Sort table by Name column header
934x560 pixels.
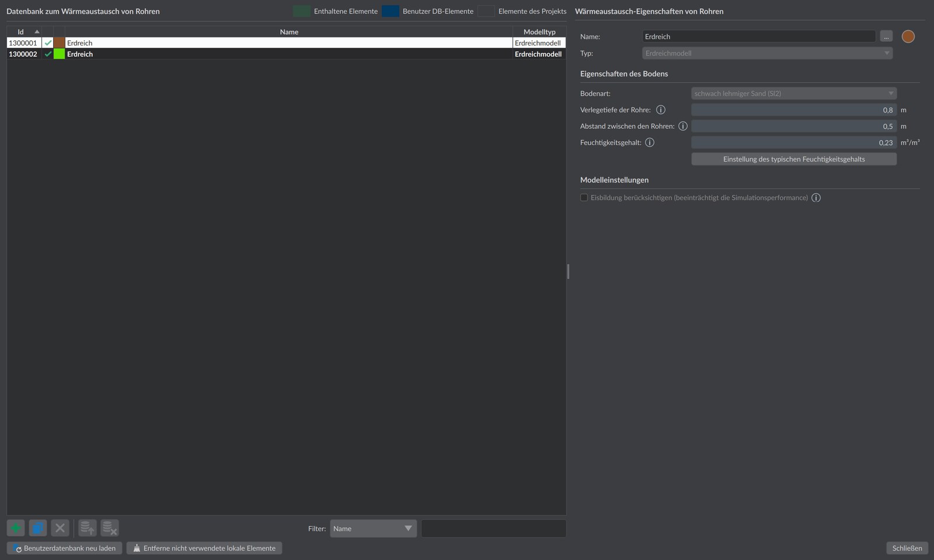pos(289,32)
